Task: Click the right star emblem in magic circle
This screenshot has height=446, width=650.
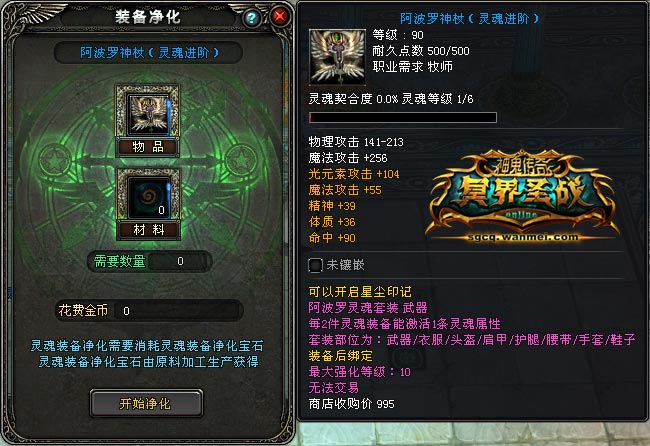Action: [241, 160]
